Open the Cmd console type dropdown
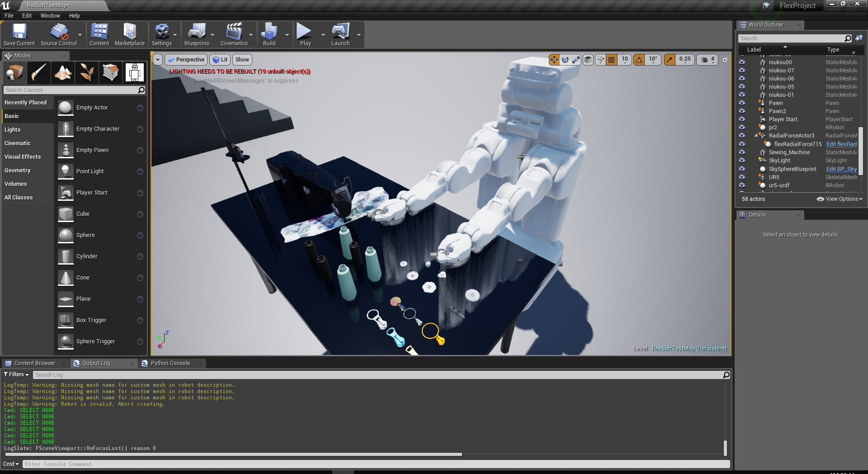 (11, 464)
